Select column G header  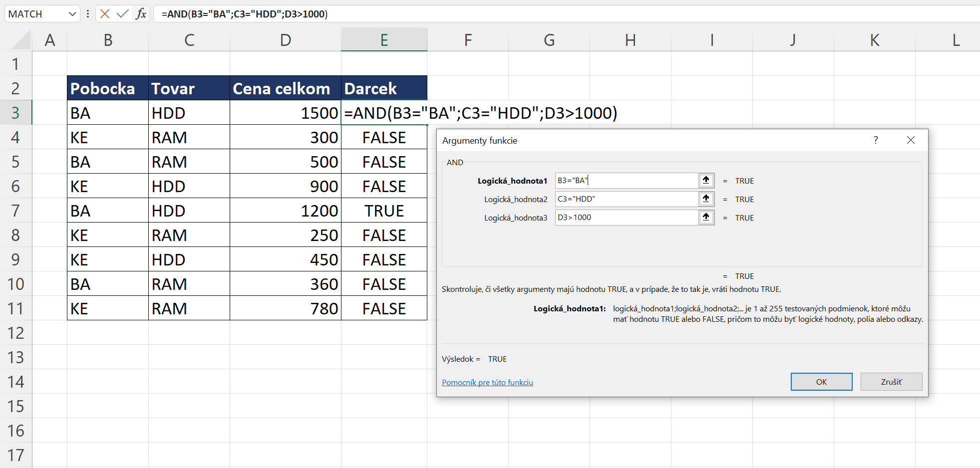point(549,40)
